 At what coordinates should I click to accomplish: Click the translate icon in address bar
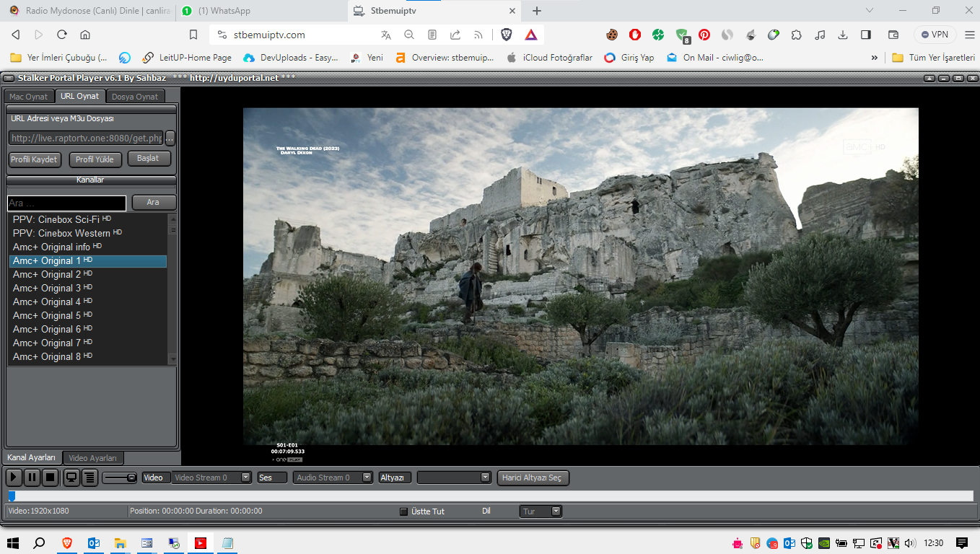[x=386, y=35]
